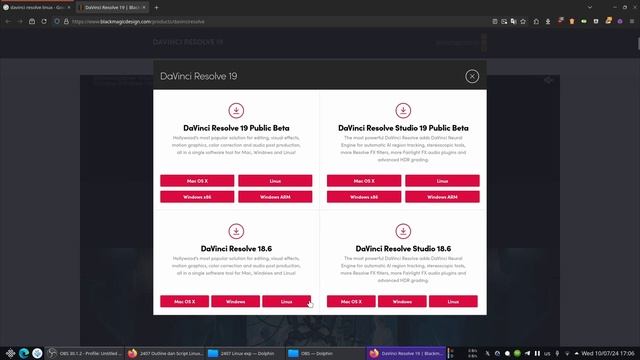Screen dimensions: 640x360
Task: Launch Microsoft Edge from the taskbar
Action: coord(24,353)
